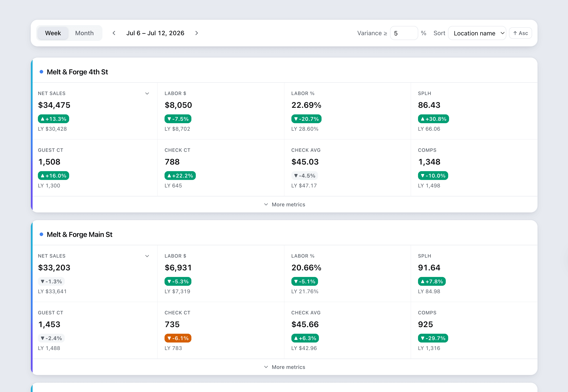The image size is (568, 392).
Task: Click the orange -6.1% check count badge
Action: (178, 338)
